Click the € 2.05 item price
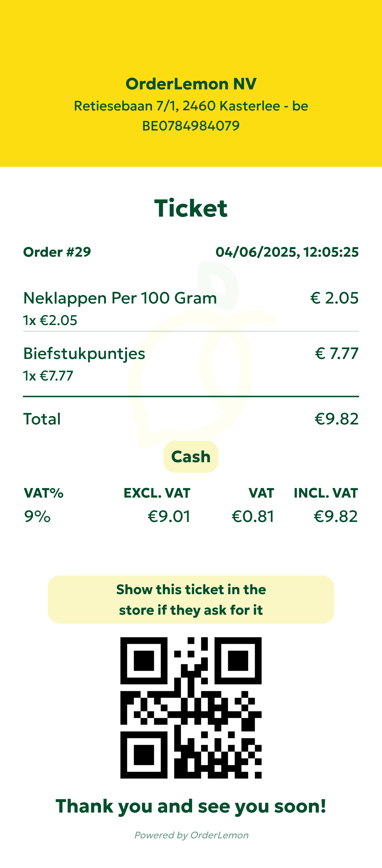 [334, 298]
